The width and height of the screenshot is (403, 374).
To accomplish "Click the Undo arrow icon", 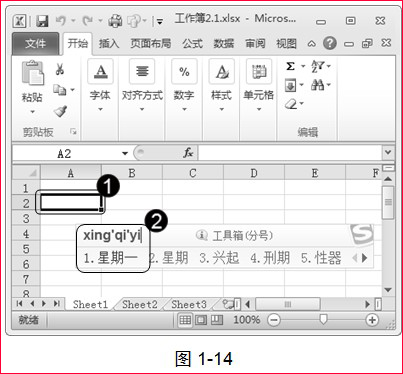I will click(x=61, y=21).
